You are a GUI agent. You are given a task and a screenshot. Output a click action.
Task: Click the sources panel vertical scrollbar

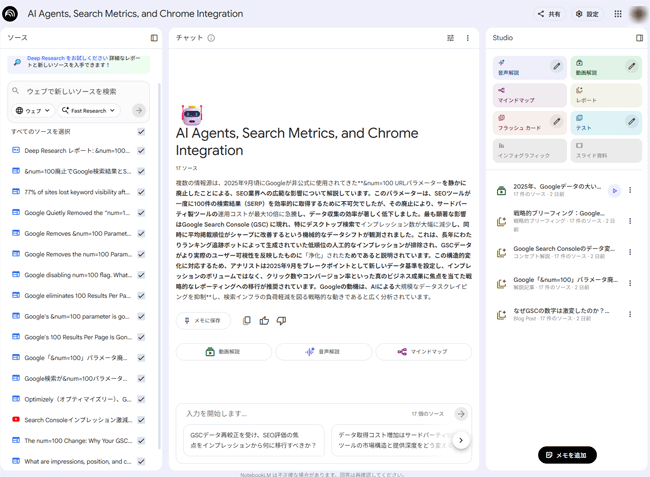click(159, 265)
